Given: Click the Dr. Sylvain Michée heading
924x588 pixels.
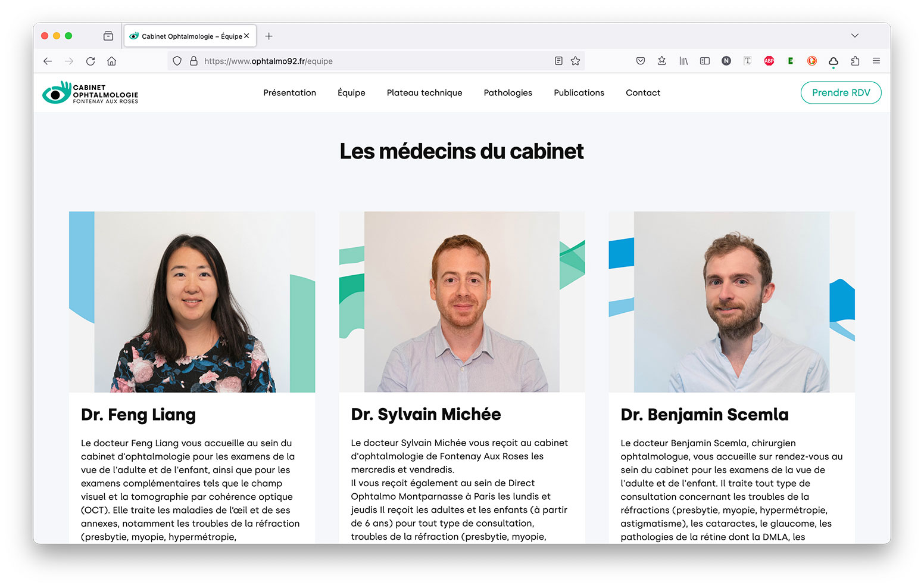Looking at the screenshot, I should point(426,414).
